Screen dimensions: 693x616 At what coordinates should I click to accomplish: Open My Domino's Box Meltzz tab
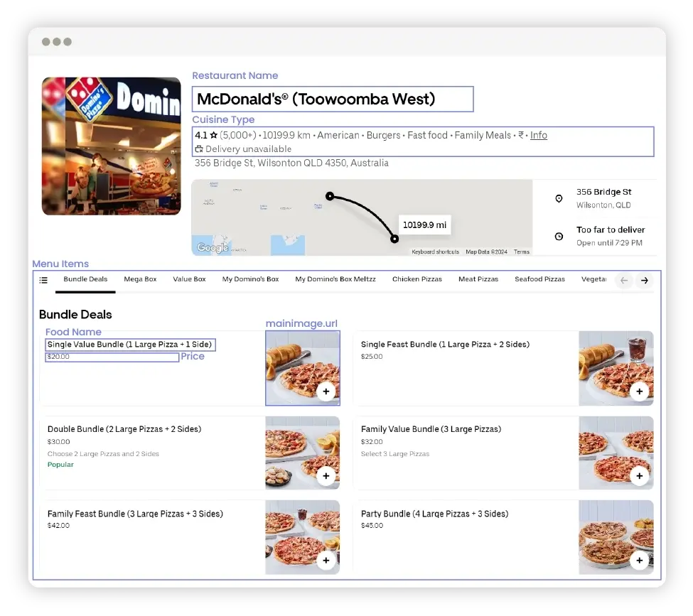[335, 279]
